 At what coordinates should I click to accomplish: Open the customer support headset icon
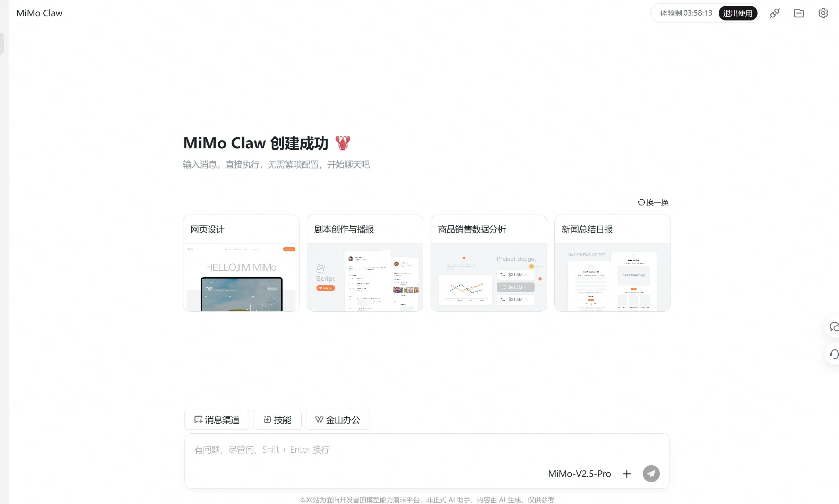tap(833, 354)
